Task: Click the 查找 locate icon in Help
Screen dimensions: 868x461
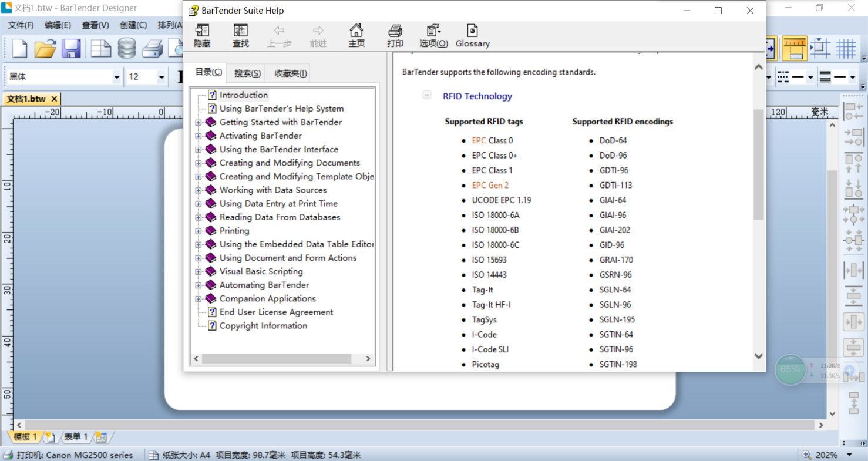Action: pyautogui.click(x=241, y=36)
